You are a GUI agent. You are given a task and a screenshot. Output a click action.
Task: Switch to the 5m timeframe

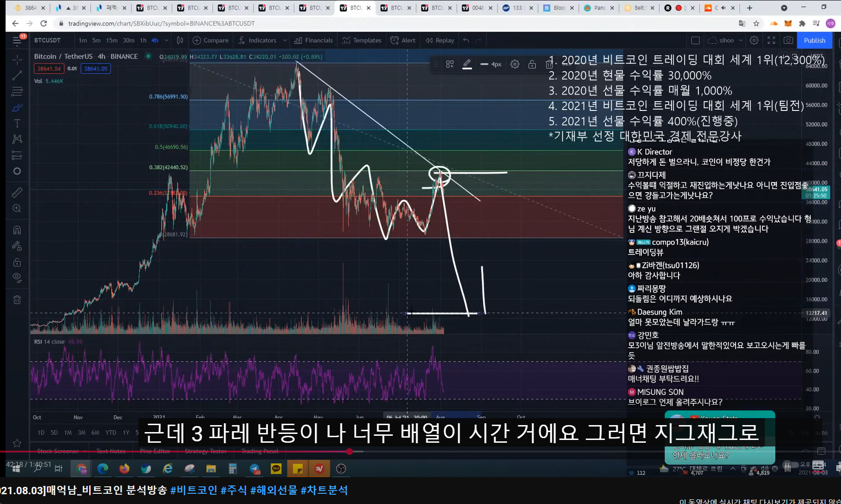[x=96, y=40]
